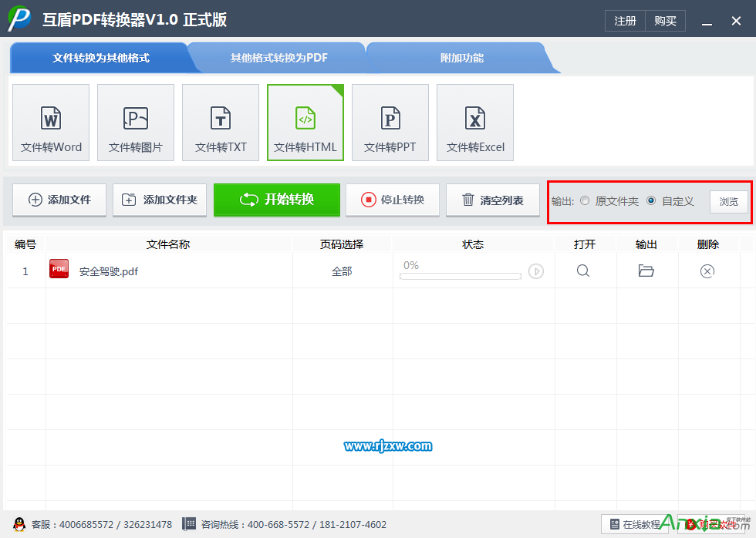Click the app logo in title bar

[x=19, y=18]
